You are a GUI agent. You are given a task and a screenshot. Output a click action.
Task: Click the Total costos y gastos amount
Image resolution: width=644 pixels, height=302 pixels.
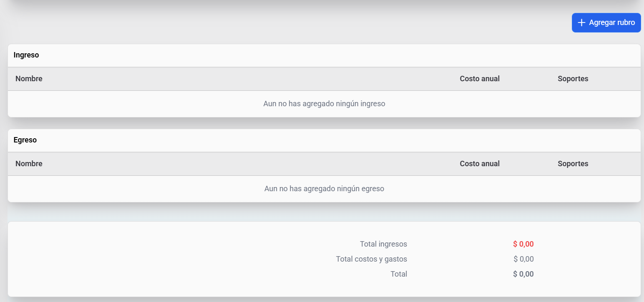(x=523, y=259)
